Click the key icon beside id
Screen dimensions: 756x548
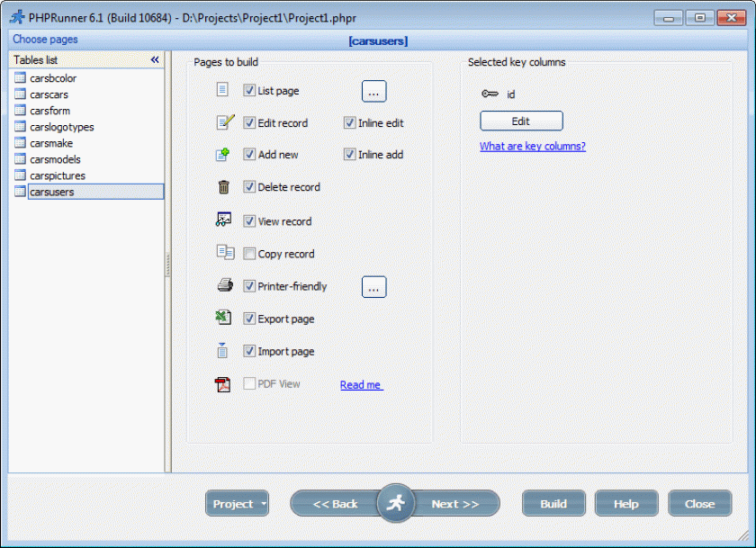point(490,94)
